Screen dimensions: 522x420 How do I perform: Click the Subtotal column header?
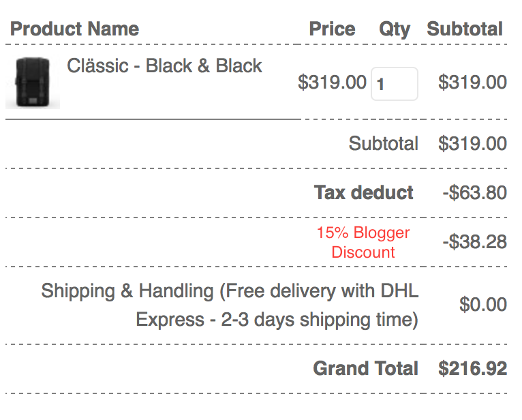coord(465,29)
